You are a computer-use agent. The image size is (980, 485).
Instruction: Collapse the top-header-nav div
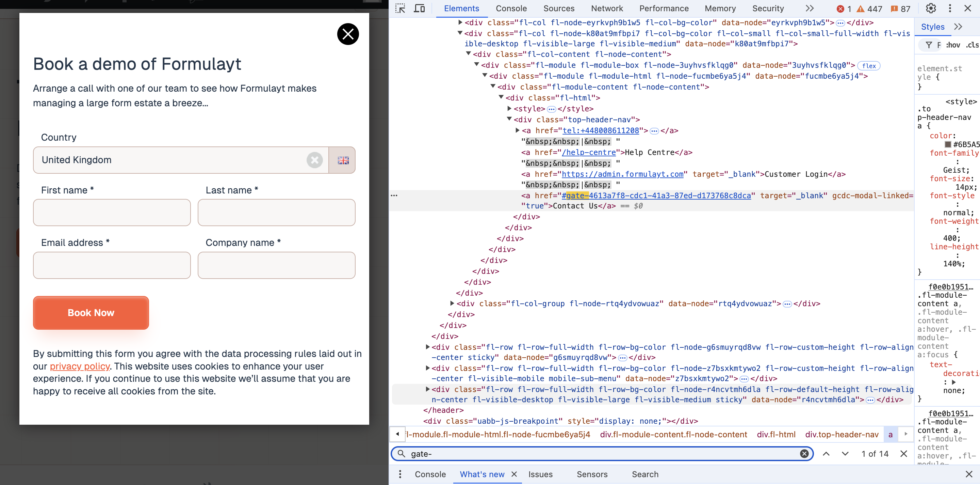509,120
